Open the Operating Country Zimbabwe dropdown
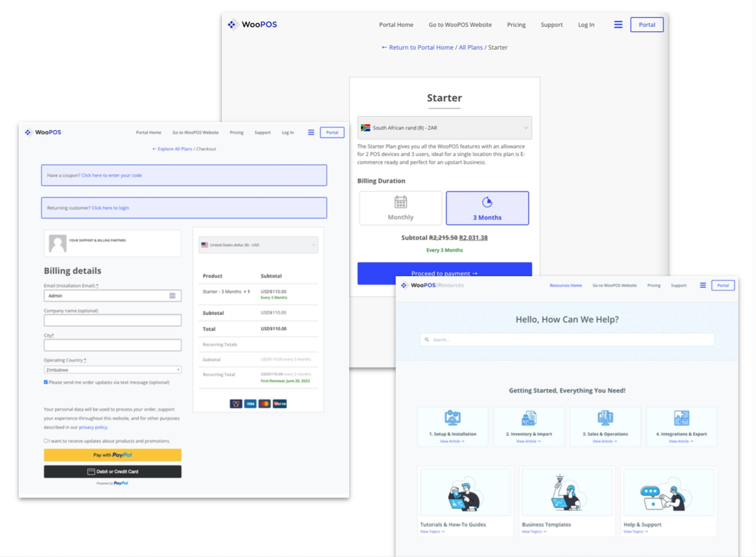 click(x=112, y=370)
